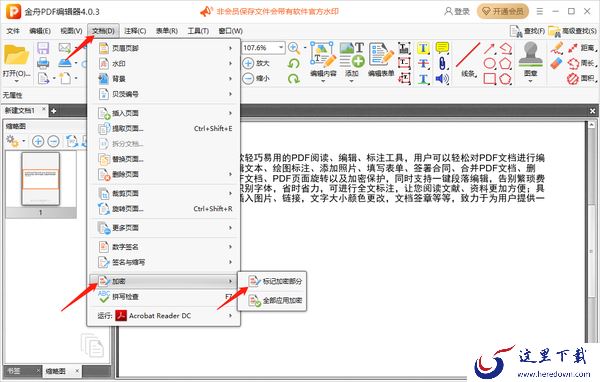Select the 加密 menu entry

[x=164, y=281]
